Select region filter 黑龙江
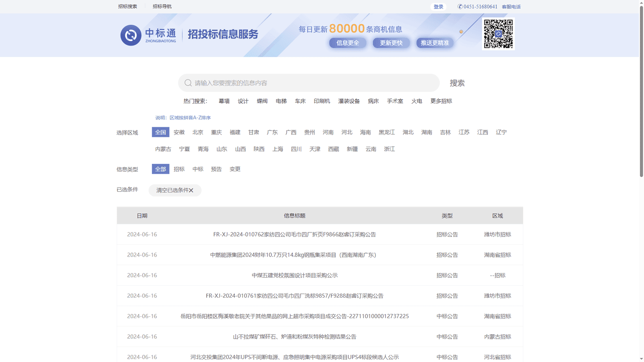The width and height of the screenshot is (644, 362). (387, 132)
